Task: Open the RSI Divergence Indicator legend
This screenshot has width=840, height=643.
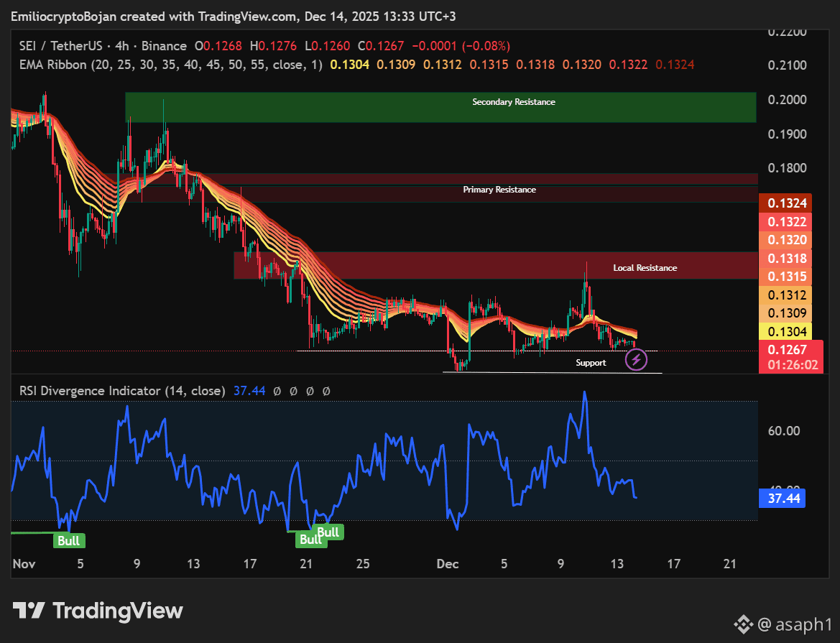Action: click(x=122, y=391)
